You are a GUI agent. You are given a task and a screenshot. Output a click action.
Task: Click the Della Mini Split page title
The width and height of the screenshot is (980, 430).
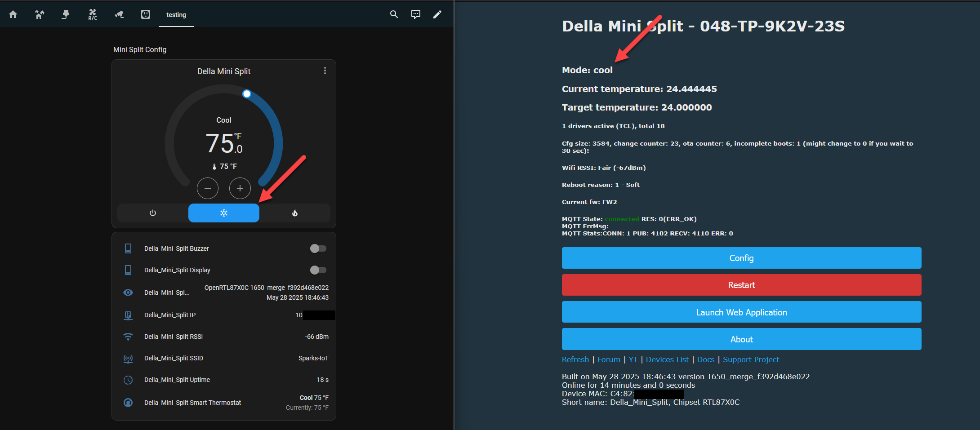(x=703, y=26)
